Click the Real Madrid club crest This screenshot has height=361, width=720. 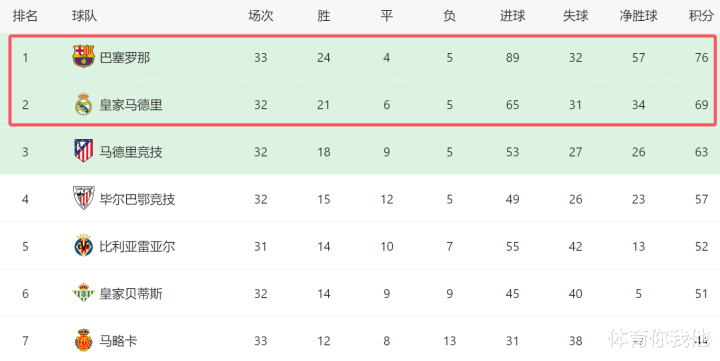[x=84, y=104]
